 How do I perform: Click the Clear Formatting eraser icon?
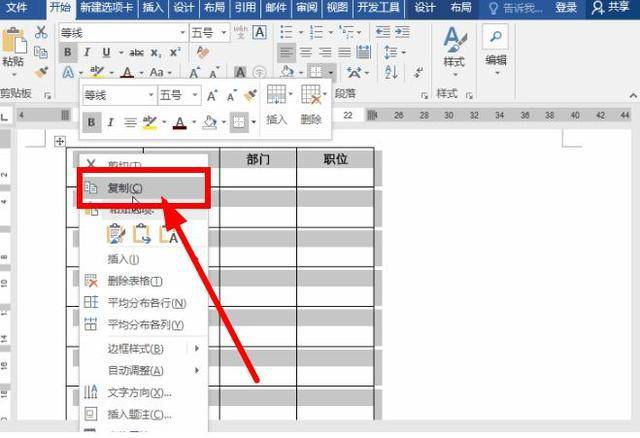click(202, 52)
